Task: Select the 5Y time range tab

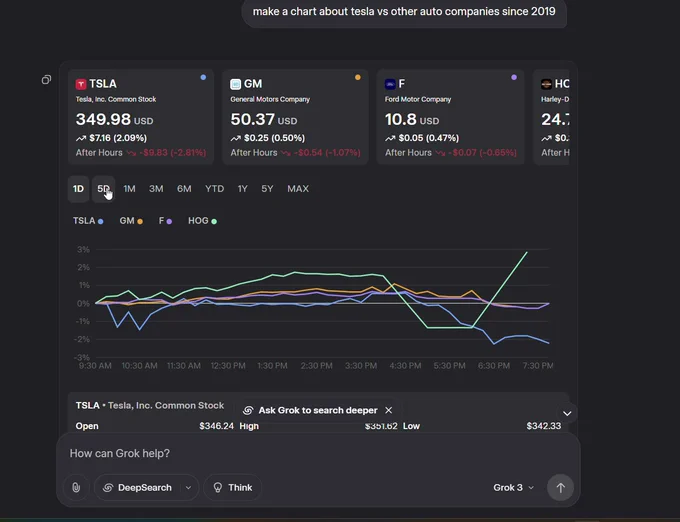Action: pos(267,189)
